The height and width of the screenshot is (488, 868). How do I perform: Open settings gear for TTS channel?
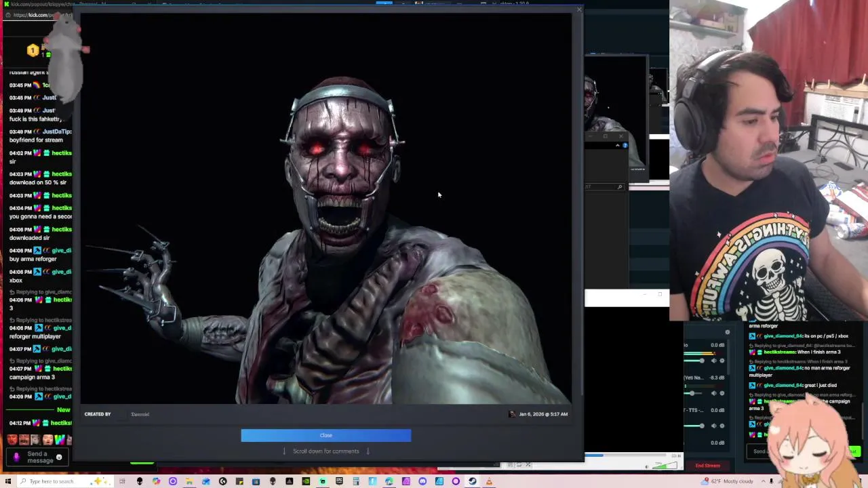722,426
